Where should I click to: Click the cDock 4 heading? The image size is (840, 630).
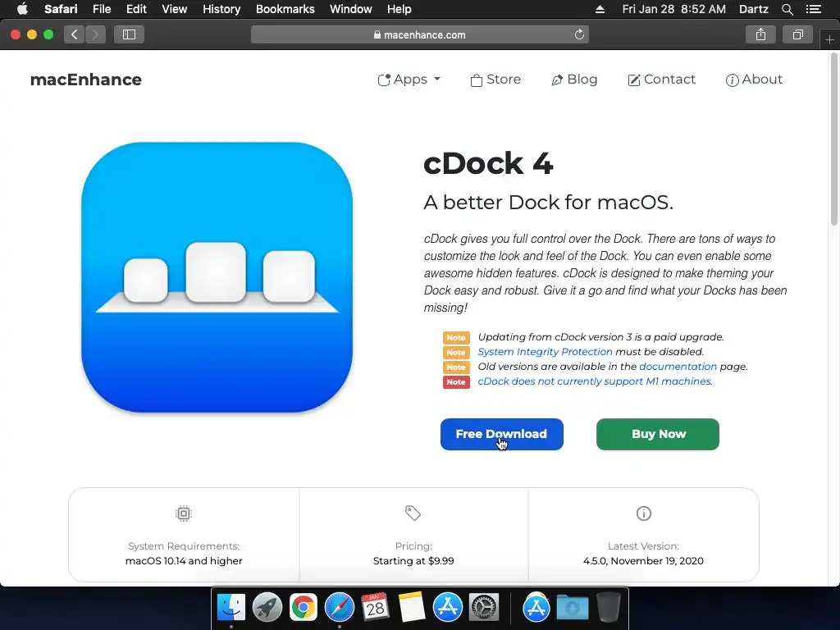pyautogui.click(x=487, y=163)
